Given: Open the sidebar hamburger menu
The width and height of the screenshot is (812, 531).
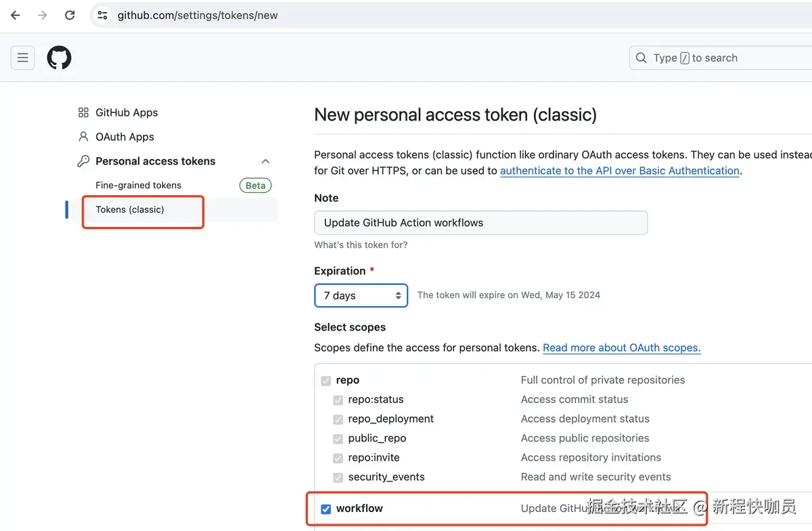Looking at the screenshot, I should 22,58.
